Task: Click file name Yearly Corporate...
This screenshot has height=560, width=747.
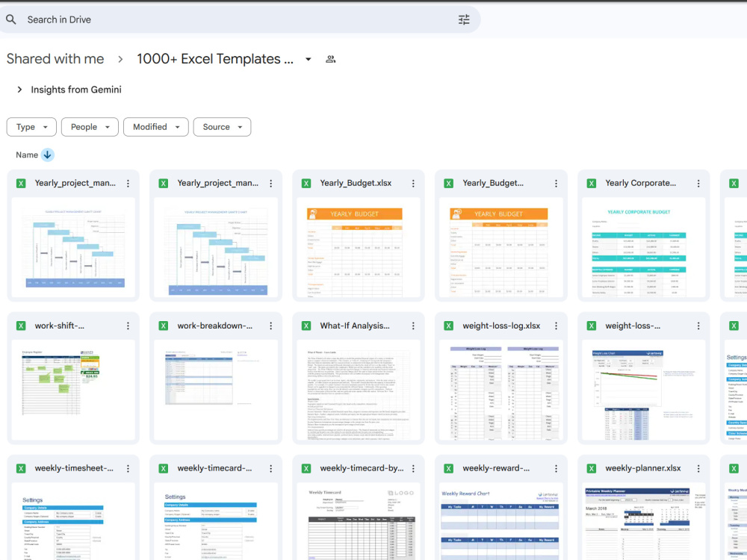Action: click(641, 183)
